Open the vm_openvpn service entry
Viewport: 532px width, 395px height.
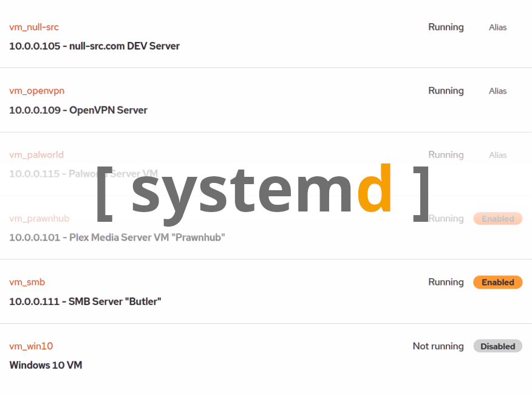(x=37, y=91)
